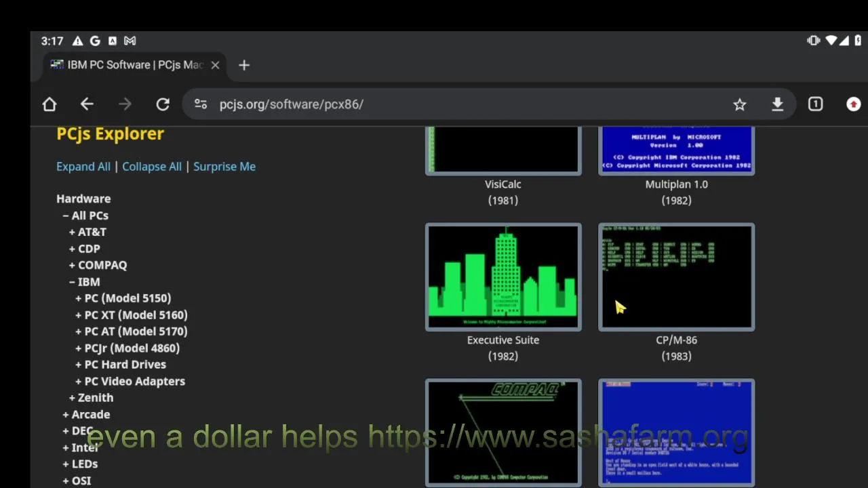868x488 pixels.
Task: Bookmark page with the star icon
Action: point(740,104)
